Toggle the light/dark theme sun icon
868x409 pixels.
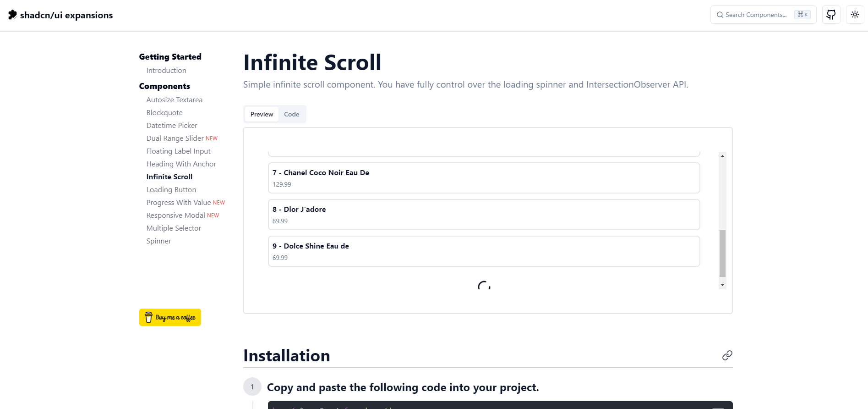855,15
